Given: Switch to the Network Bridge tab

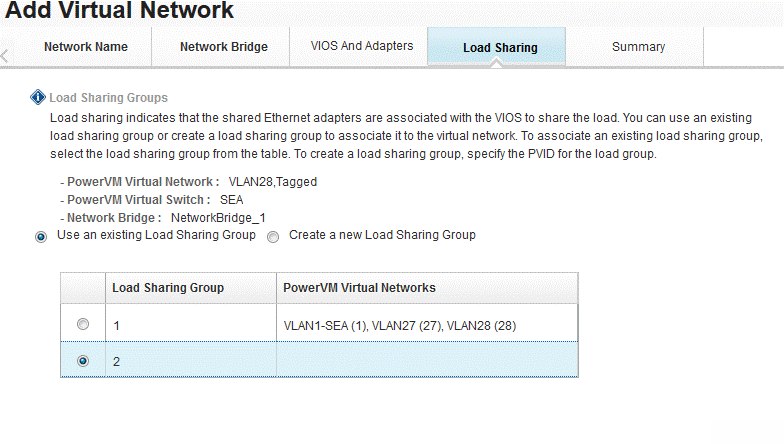Looking at the screenshot, I should 224,47.
